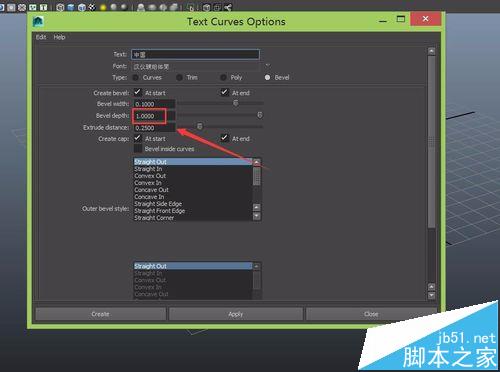Click the wireframe cube shading icon
This screenshot has height=372, width=500.
(60, 7)
